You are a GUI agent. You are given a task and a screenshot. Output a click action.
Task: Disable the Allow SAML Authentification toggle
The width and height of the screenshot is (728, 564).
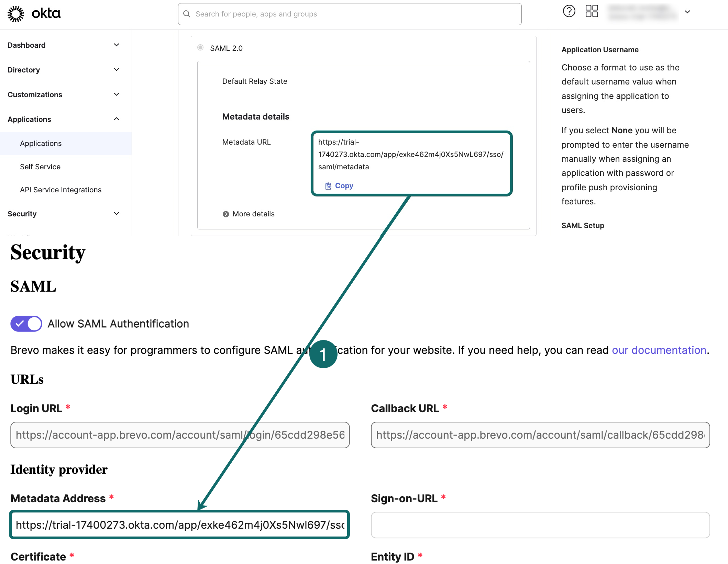26,323
